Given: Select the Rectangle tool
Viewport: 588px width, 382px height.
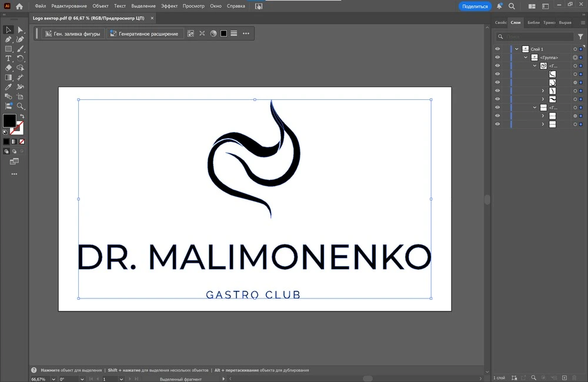Looking at the screenshot, I should click(8, 49).
